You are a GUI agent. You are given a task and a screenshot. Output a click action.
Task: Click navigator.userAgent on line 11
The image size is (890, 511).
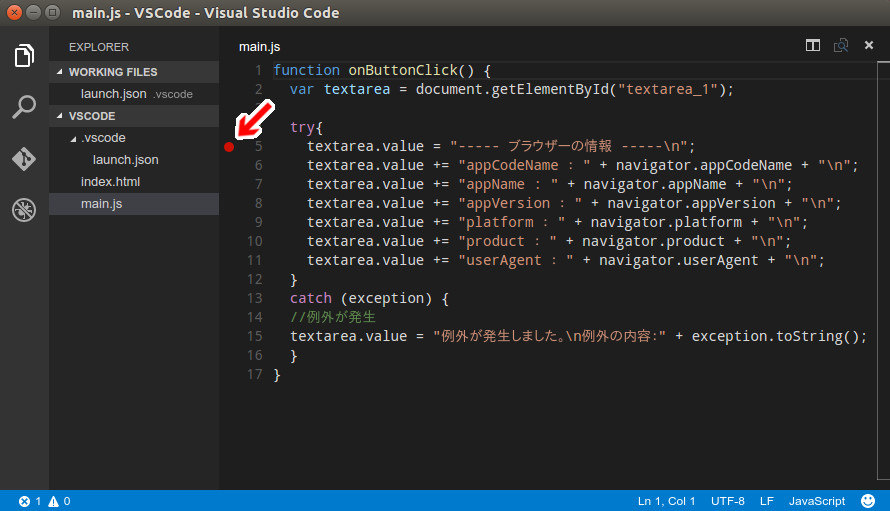(679, 260)
